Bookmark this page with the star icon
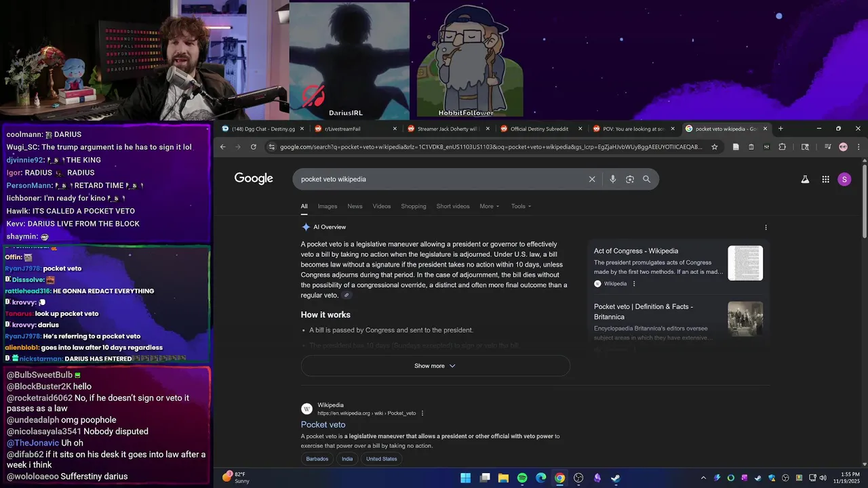This screenshot has width=868, height=488. [x=714, y=147]
